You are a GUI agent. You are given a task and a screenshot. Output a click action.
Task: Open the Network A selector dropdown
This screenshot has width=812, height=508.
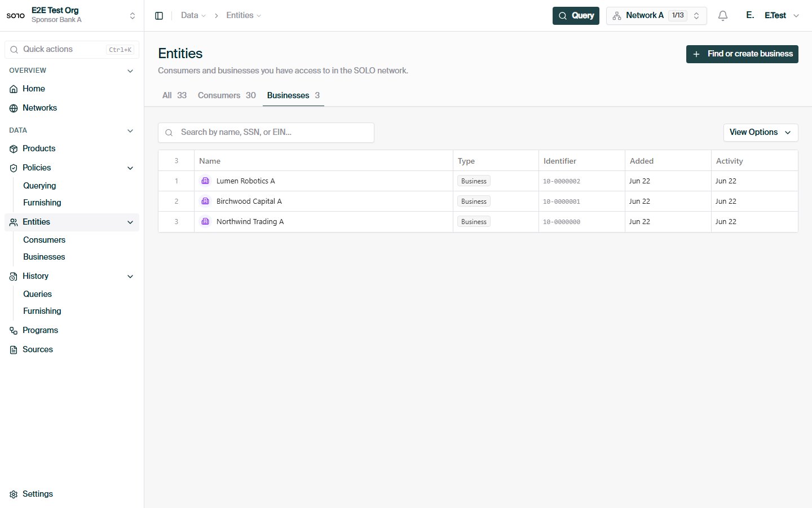(x=656, y=16)
